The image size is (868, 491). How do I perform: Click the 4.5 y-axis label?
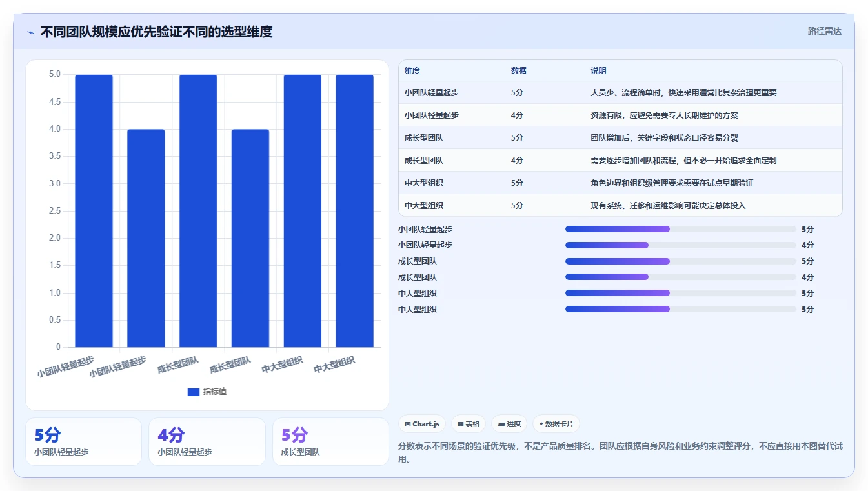click(55, 102)
